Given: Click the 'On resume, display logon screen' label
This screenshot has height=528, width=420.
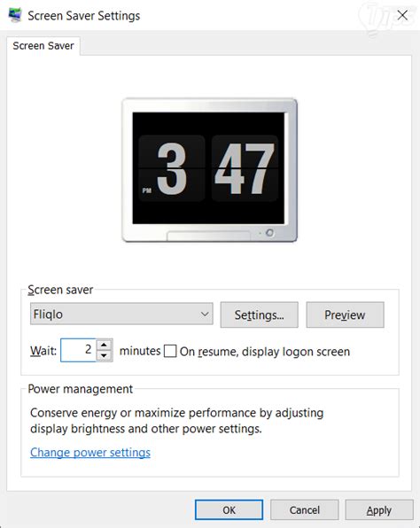Looking at the screenshot, I should pyautogui.click(x=265, y=352).
